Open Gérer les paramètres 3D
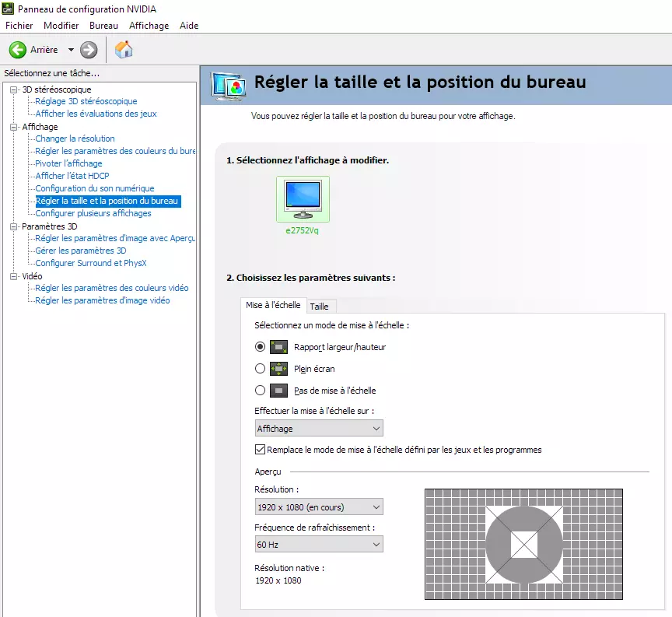The width and height of the screenshot is (672, 617). [x=81, y=251]
